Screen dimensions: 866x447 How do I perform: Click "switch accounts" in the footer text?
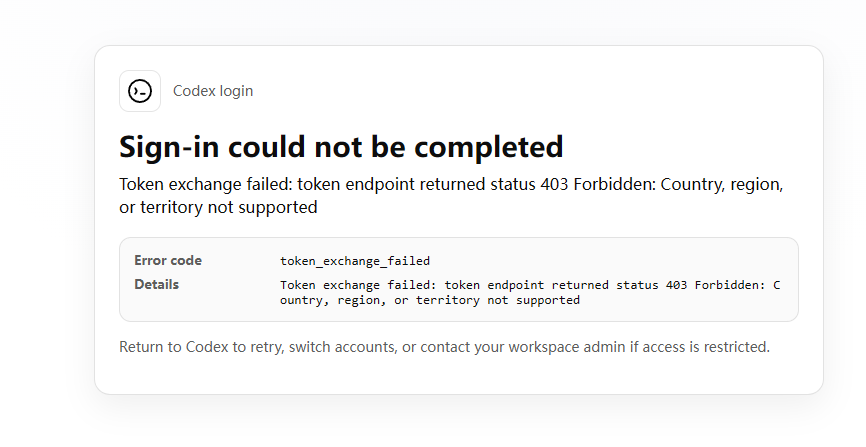342,347
